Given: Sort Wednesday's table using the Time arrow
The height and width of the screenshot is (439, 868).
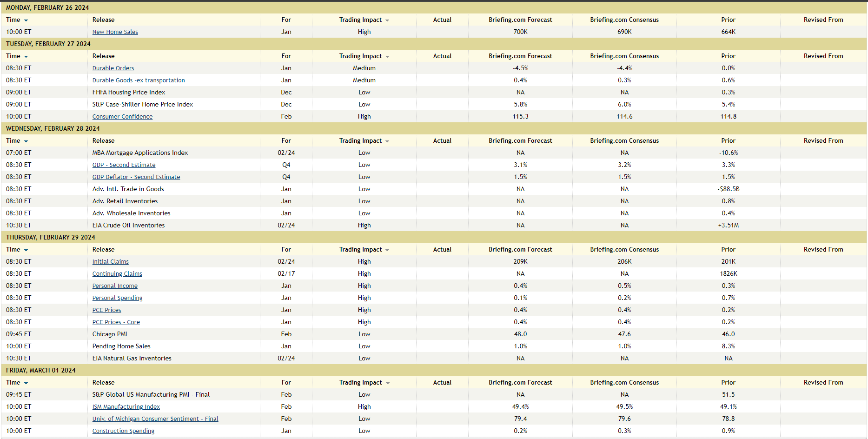Looking at the screenshot, I should click(26, 141).
